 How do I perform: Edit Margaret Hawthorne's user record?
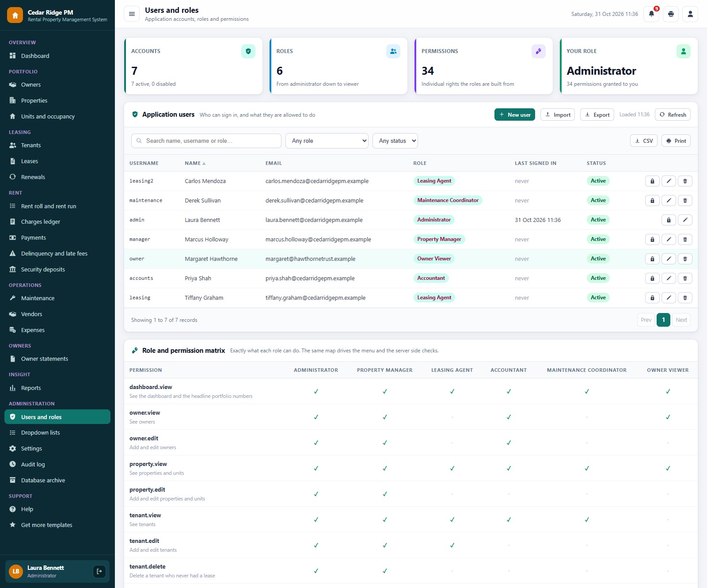[x=669, y=259]
